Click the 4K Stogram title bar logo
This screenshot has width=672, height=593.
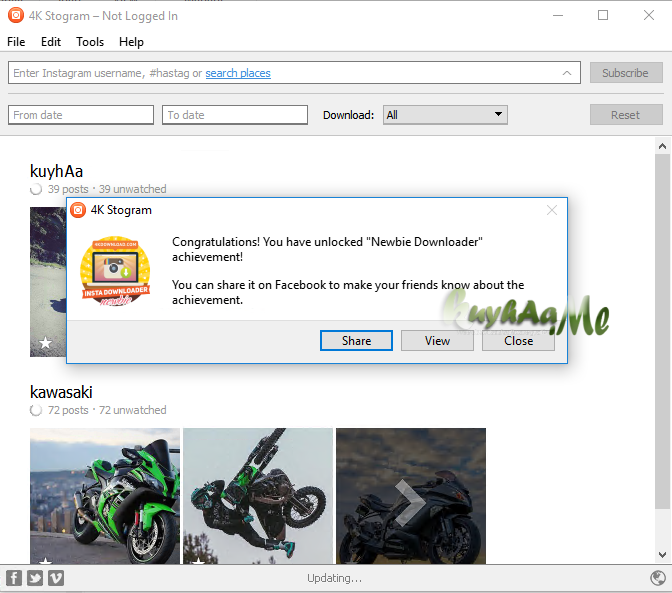16,15
